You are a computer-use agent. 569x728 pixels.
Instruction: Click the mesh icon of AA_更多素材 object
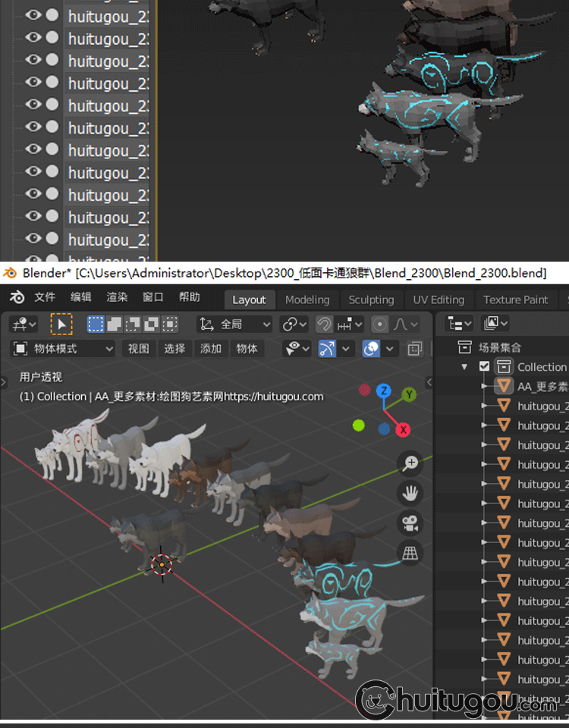[x=504, y=386]
